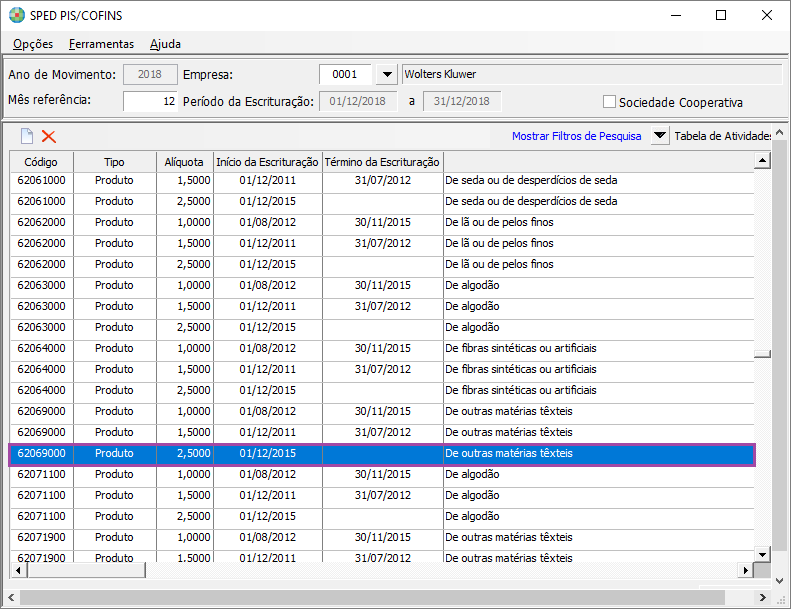This screenshot has width=791, height=609.
Task: Click the Wolters Kluwer company name field
Action: point(592,75)
